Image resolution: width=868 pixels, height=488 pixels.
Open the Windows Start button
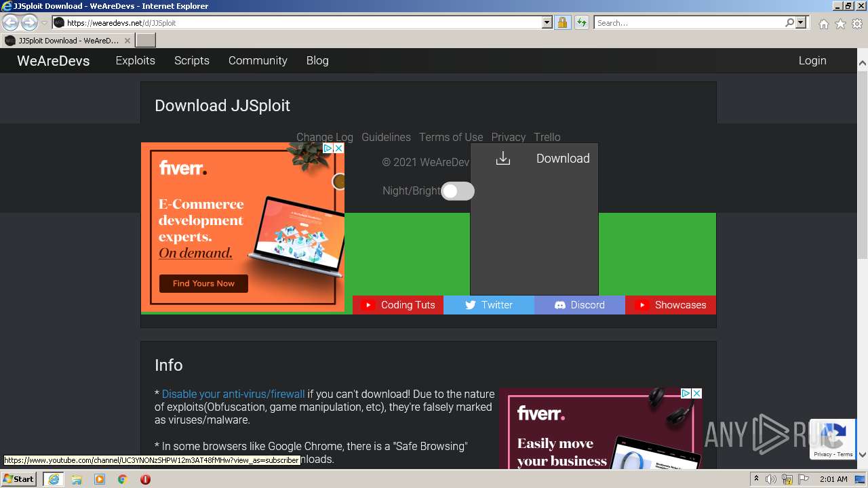[x=19, y=479]
